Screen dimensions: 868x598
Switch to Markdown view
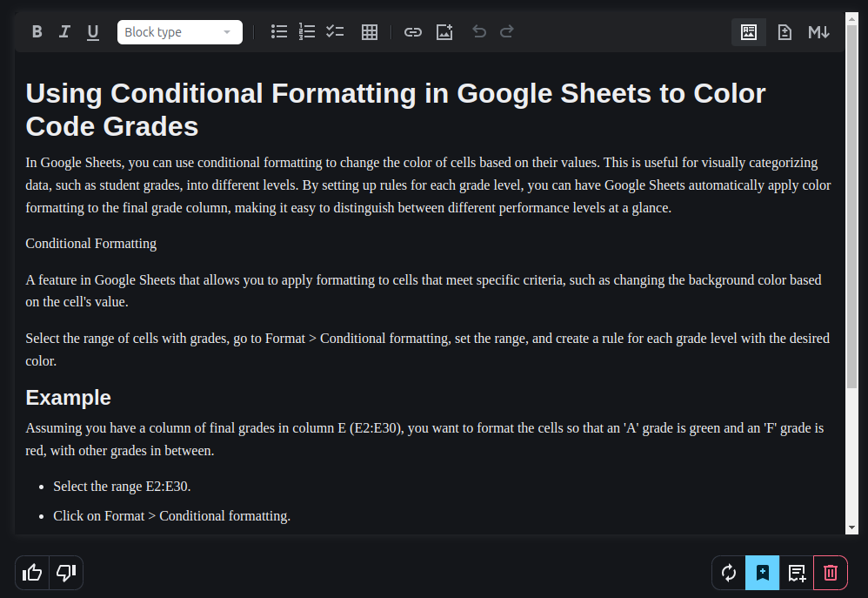[818, 32]
